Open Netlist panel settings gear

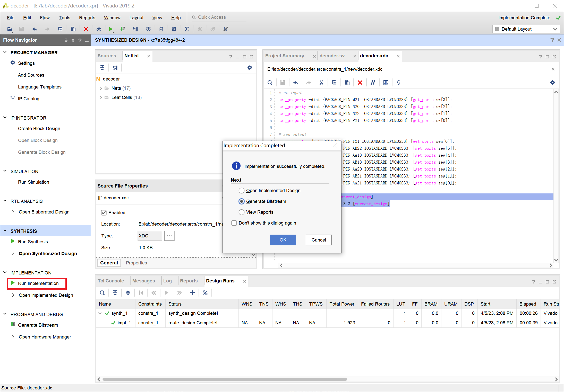pyautogui.click(x=250, y=68)
